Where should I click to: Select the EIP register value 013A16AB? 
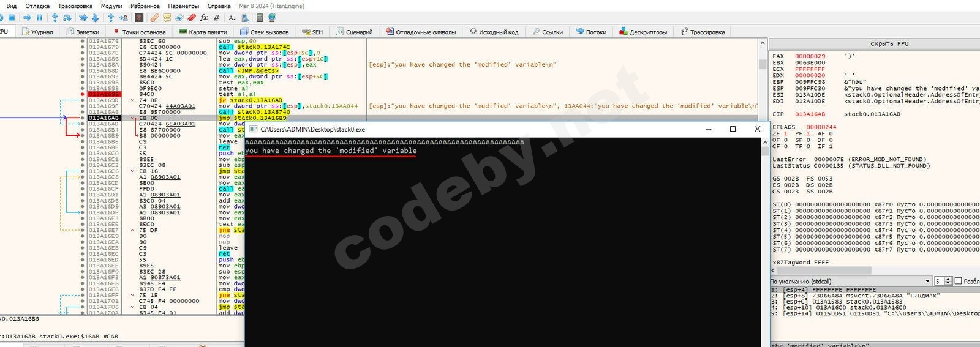click(x=810, y=114)
